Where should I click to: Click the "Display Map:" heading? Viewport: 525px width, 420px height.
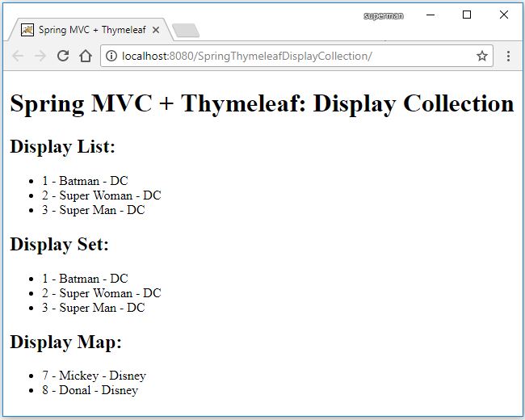click(x=65, y=342)
